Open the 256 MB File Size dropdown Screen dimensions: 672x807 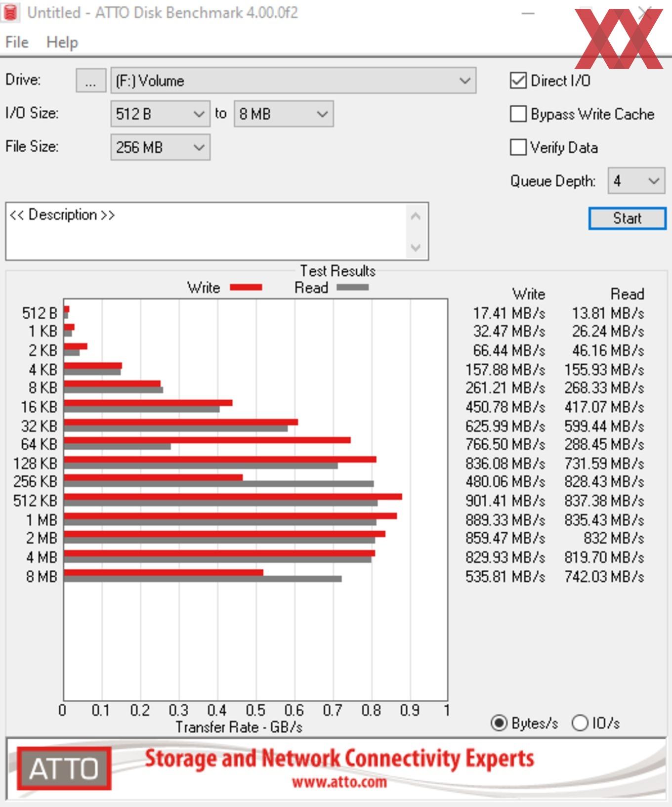coord(161,147)
